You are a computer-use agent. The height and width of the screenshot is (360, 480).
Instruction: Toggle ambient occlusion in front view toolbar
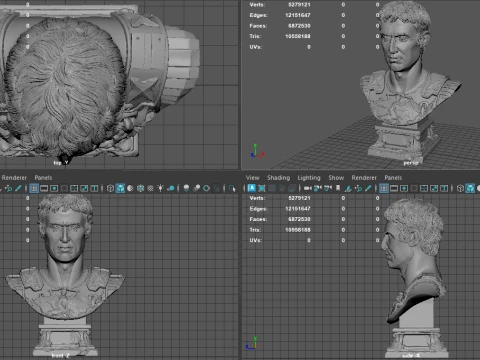coord(186,189)
